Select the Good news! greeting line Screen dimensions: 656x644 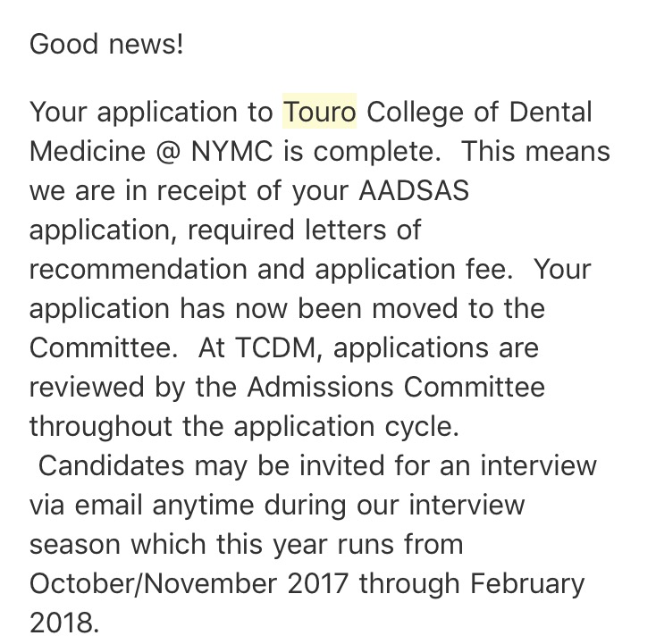tap(106, 44)
